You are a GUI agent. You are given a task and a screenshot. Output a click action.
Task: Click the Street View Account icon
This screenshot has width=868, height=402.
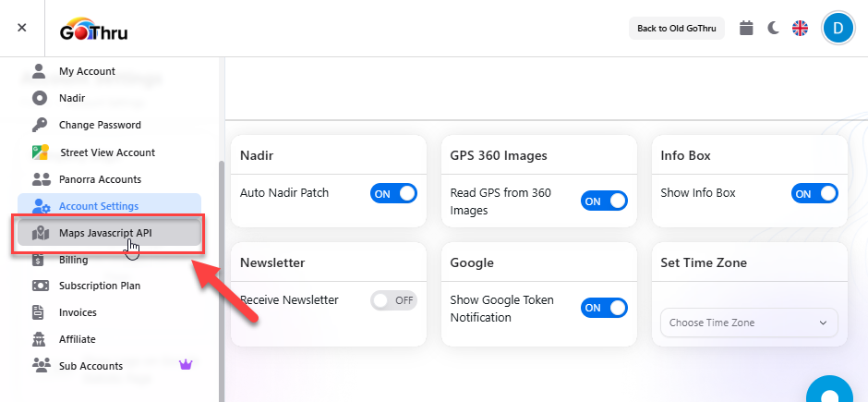(40, 152)
